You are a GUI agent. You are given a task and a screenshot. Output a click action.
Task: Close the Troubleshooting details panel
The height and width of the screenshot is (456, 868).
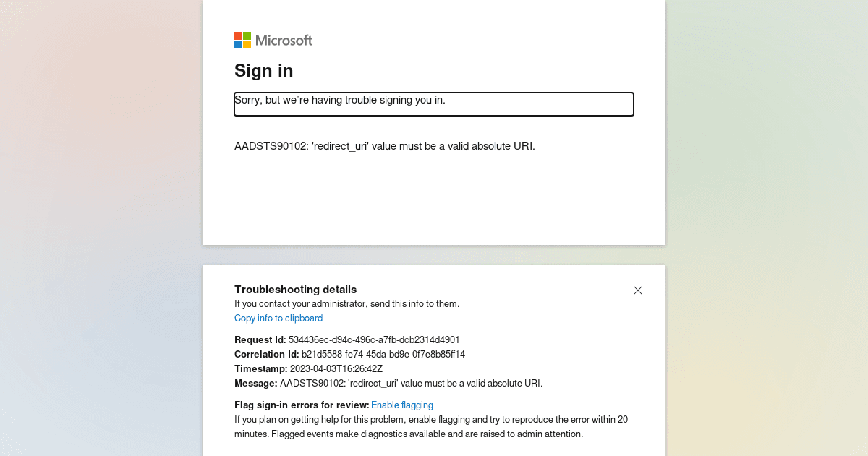click(638, 290)
